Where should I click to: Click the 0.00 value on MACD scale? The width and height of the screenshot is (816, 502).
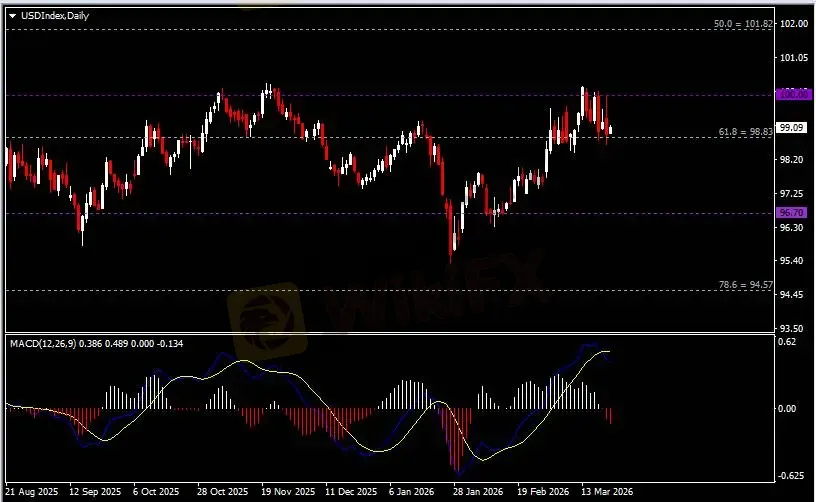[x=787, y=408]
